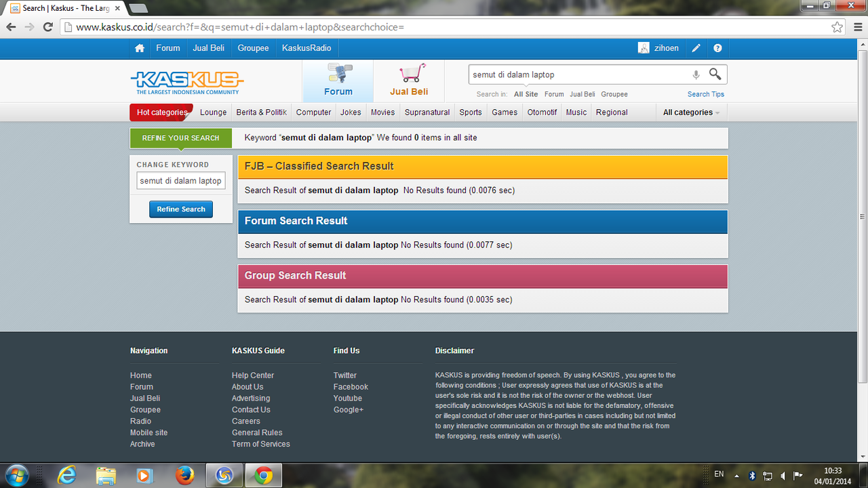Open a new tab next to Search | Kaskus tab

coord(138,8)
